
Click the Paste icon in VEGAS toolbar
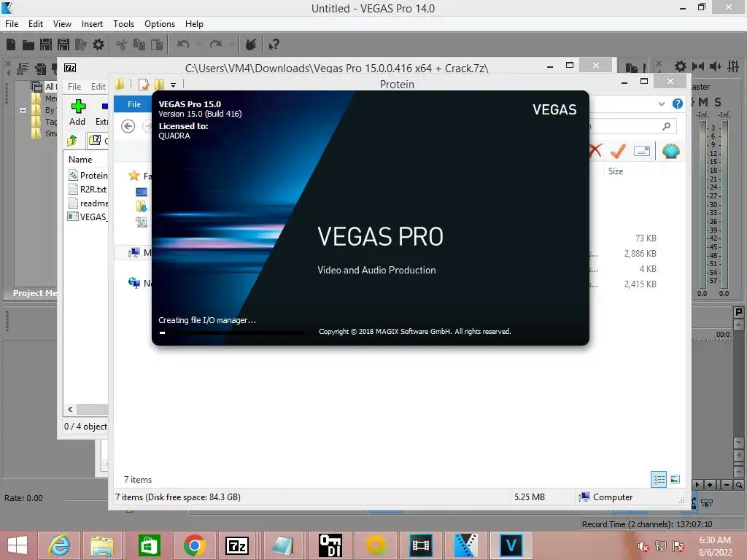157,44
